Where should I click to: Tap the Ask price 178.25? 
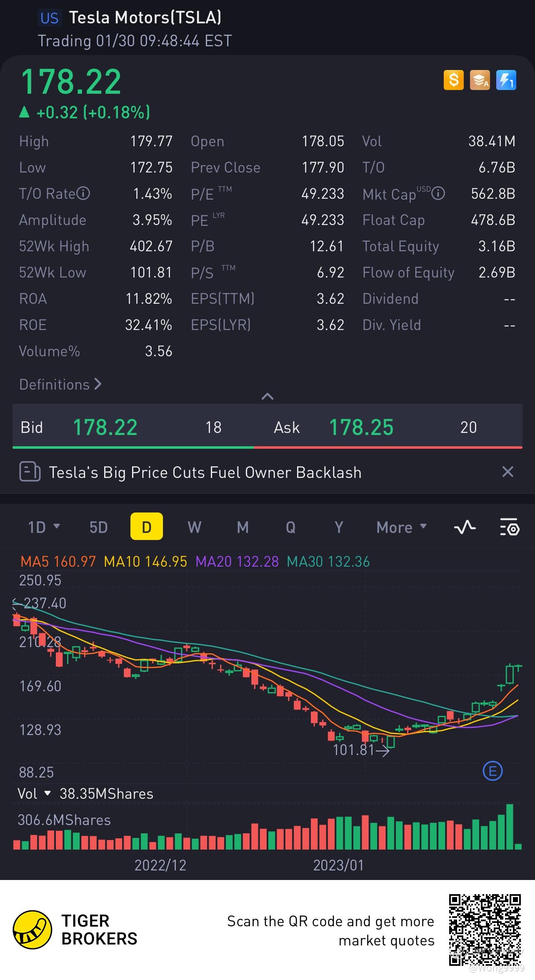pos(361,427)
